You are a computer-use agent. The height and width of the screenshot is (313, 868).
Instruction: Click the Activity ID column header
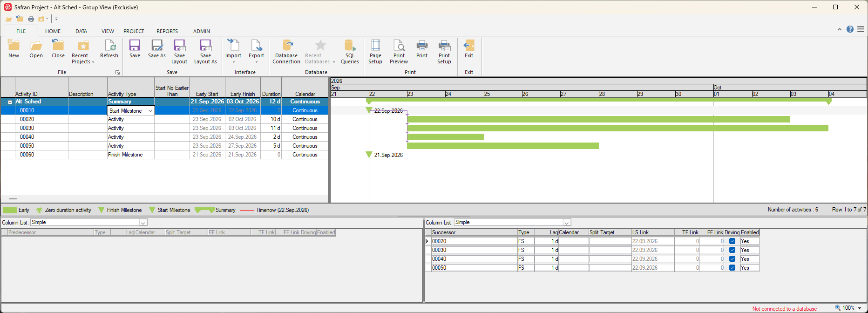(x=41, y=88)
